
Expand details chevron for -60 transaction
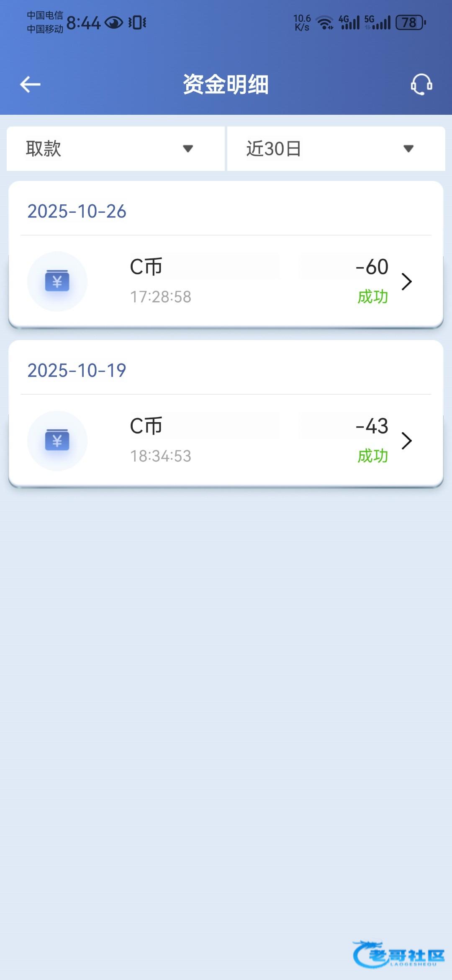(407, 281)
